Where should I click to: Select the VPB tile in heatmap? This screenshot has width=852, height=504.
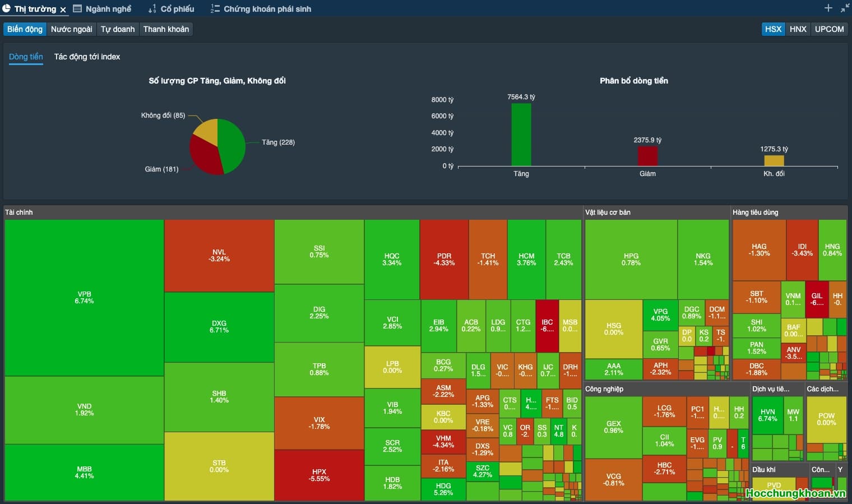coord(84,297)
